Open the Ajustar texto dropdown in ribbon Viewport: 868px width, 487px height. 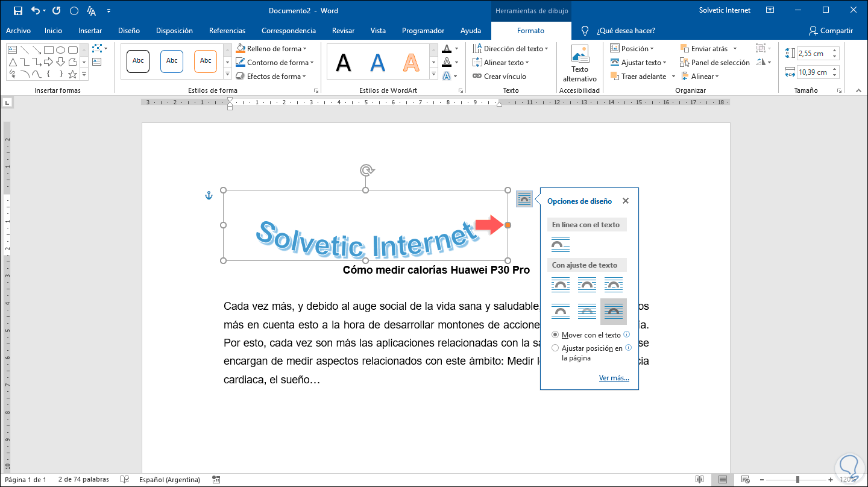pos(638,63)
